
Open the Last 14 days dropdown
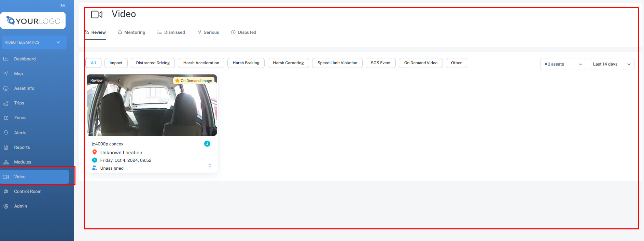tap(612, 64)
